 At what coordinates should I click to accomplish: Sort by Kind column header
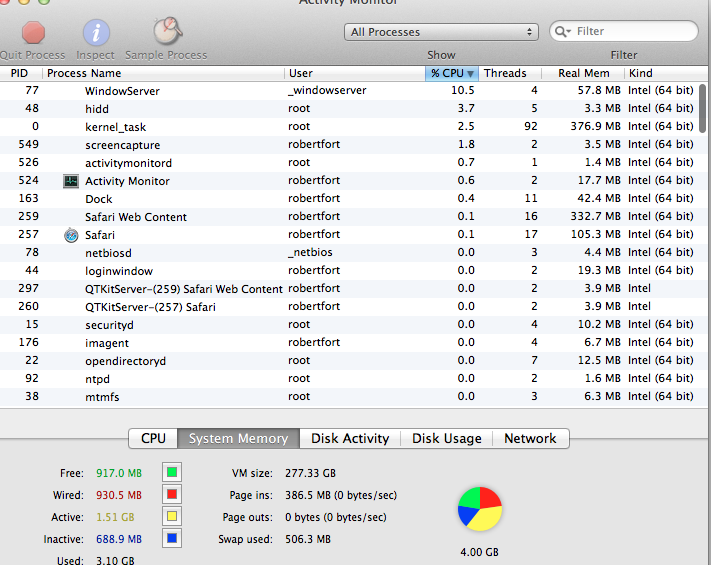[665, 73]
